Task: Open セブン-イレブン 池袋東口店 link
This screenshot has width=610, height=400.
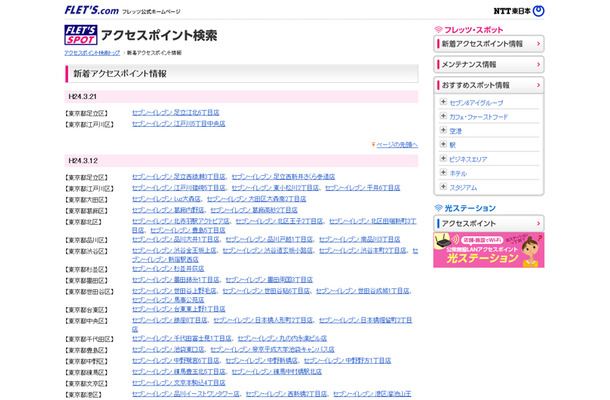Action: click(x=168, y=350)
